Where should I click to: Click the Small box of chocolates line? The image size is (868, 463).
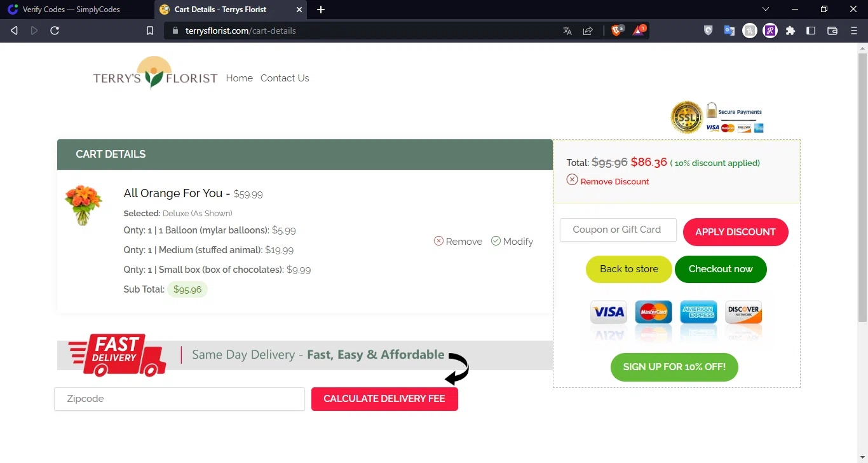pos(217,270)
